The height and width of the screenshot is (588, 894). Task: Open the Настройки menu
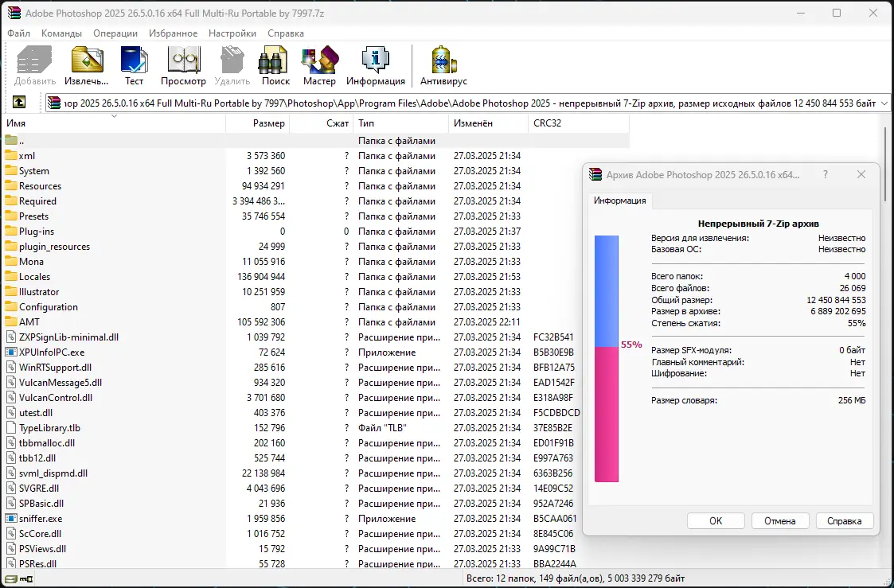tap(232, 33)
